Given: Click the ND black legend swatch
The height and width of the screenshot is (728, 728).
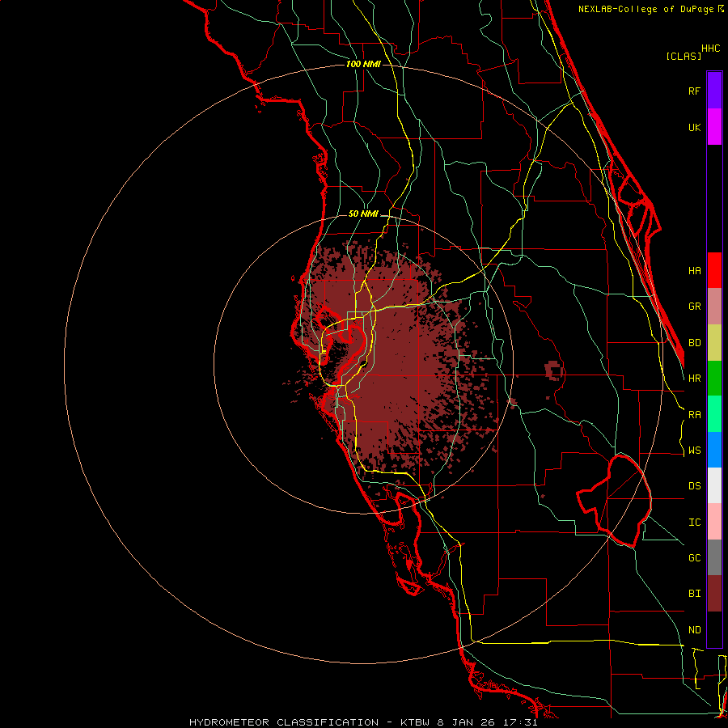Looking at the screenshot, I should (714, 629).
